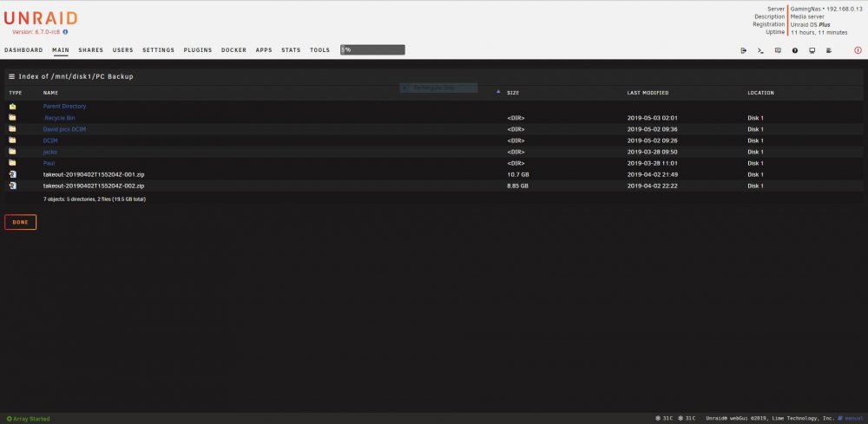The height and width of the screenshot is (424, 868).
Task: Open the system info monitor icon
Action: [x=812, y=50]
